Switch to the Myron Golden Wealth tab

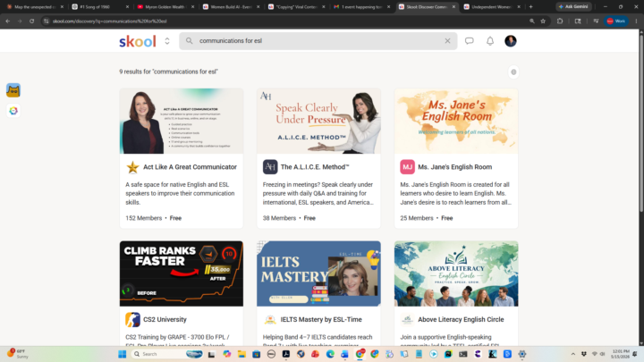pos(165,6)
